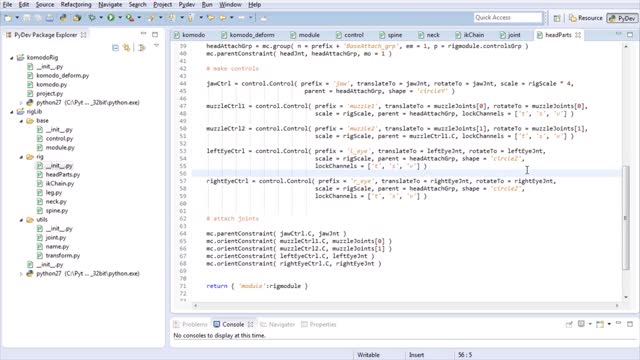Screen dimensions: 640x360
Task: Collapse All in Package Explorer toolbar
Action: point(116,48)
